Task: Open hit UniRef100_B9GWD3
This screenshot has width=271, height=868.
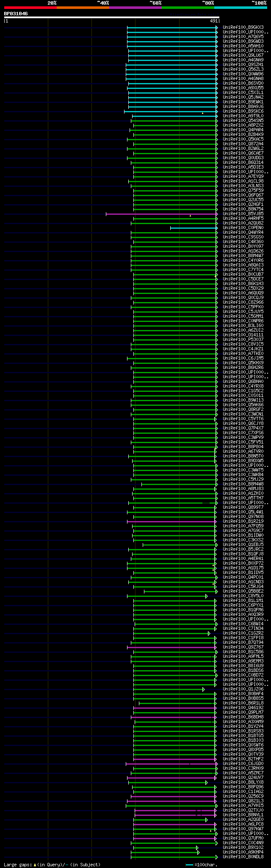Action: [243, 42]
